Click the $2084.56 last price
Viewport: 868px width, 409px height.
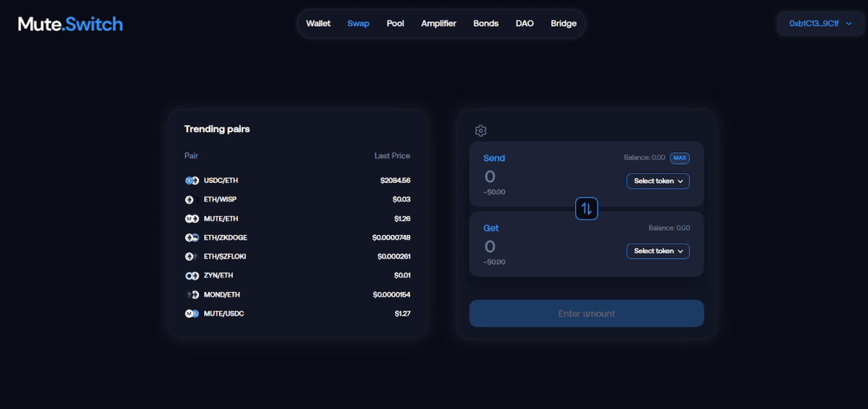pyautogui.click(x=395, y=181)
